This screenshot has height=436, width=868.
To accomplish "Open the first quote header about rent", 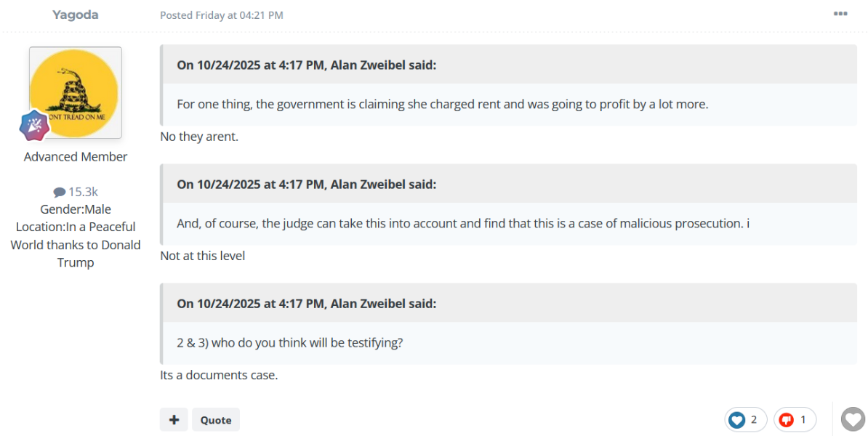I will click(x=306, y=65).
